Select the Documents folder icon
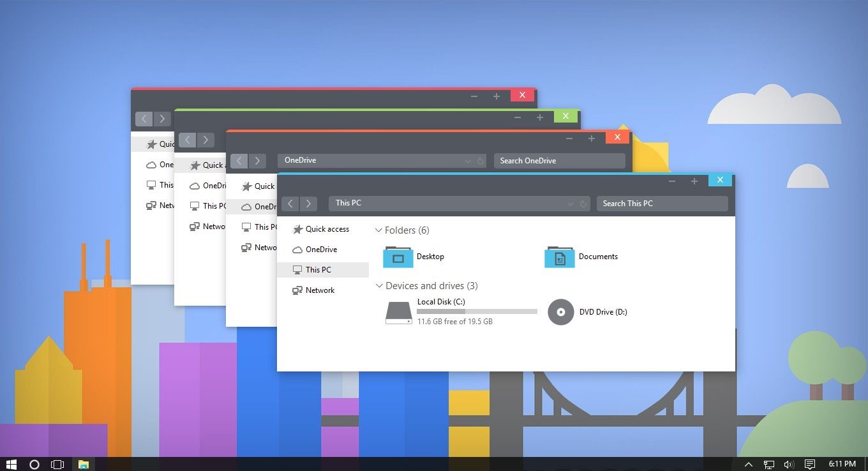 click(x=560, y=257)
